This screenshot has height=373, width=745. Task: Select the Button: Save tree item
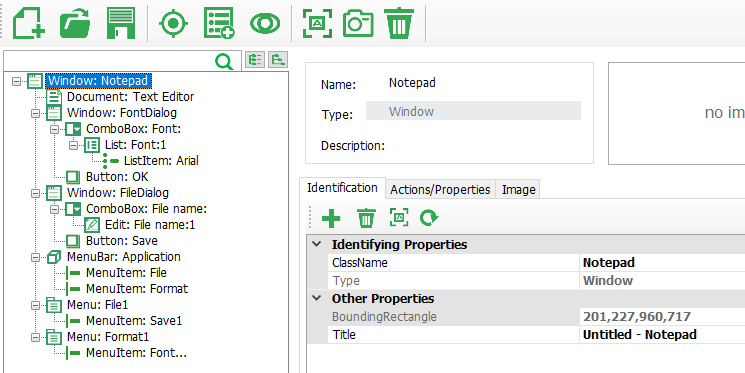(x=122, y=241)
